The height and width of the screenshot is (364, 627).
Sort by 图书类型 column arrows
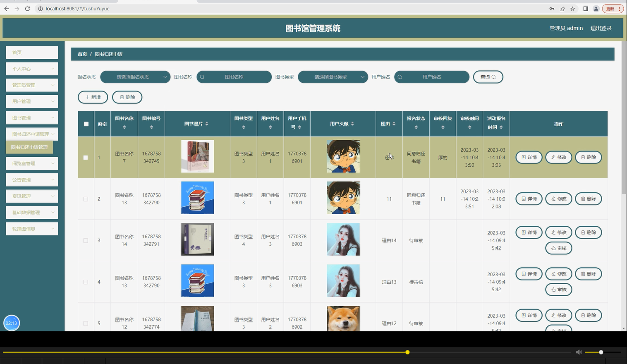pos(243,127)
